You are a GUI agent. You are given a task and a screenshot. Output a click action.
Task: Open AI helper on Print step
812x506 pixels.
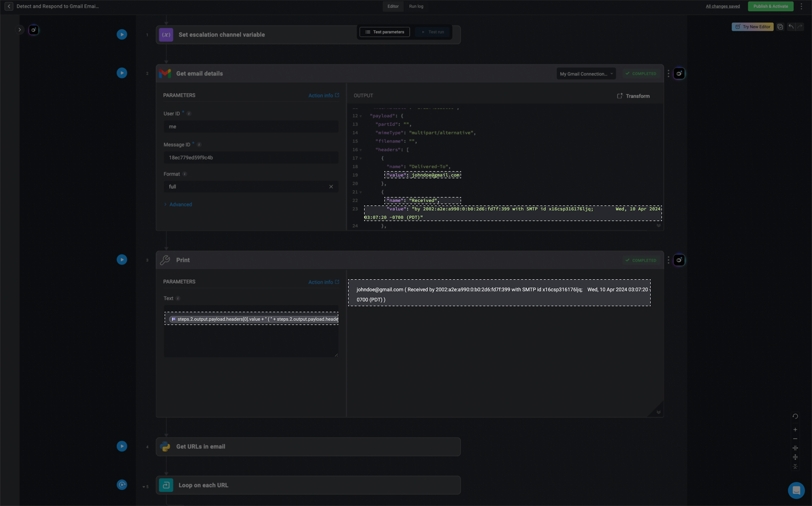(x=679, y=260)
